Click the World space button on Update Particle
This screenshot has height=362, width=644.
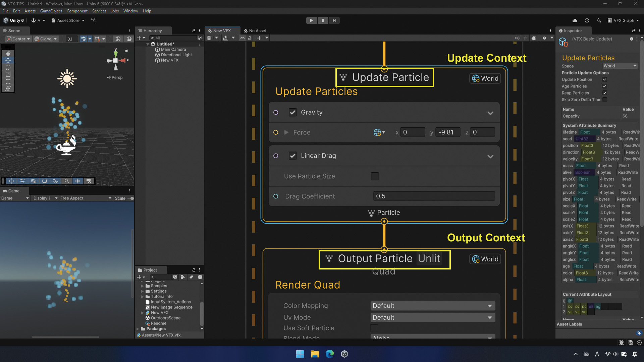[485, 78]
